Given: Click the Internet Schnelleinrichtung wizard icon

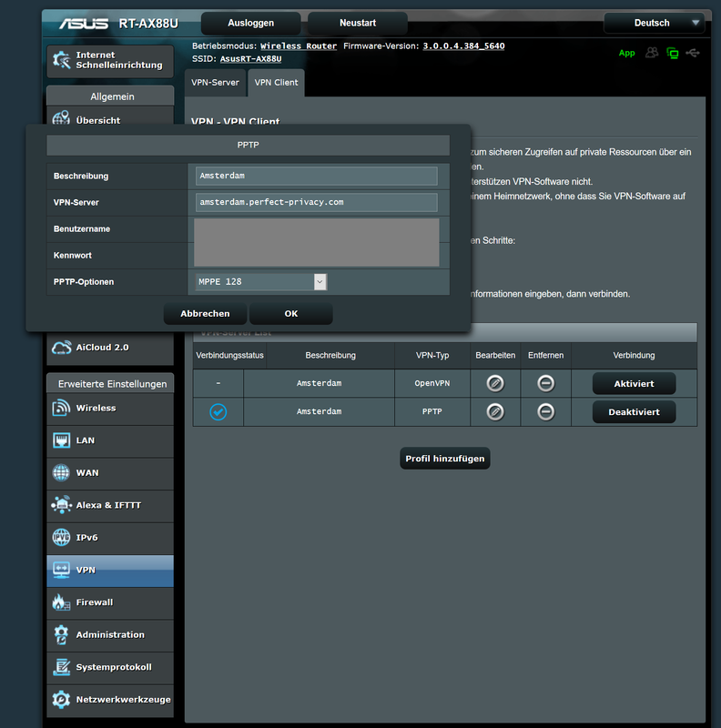Looking at the screenshot, I should pos(61,60).
